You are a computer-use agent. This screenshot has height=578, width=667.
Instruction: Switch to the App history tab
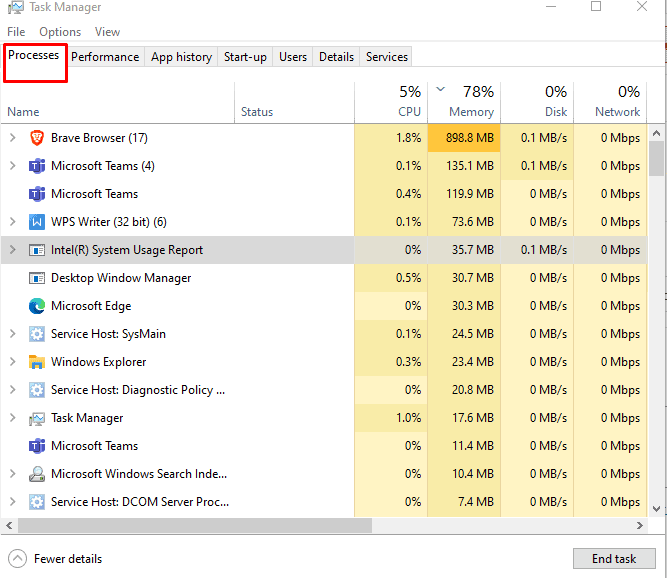[x=181, y=57]
